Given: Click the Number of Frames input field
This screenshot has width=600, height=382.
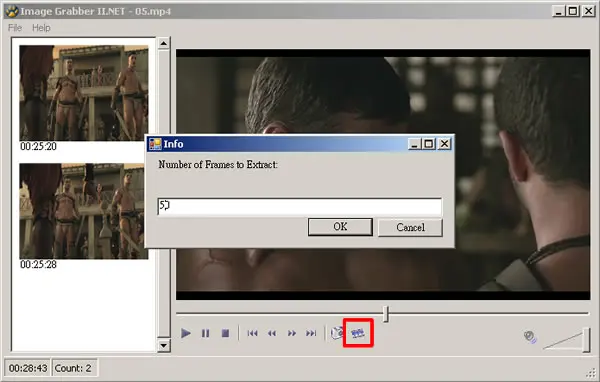Looking at the screenshot, I should tap(300, 207).
